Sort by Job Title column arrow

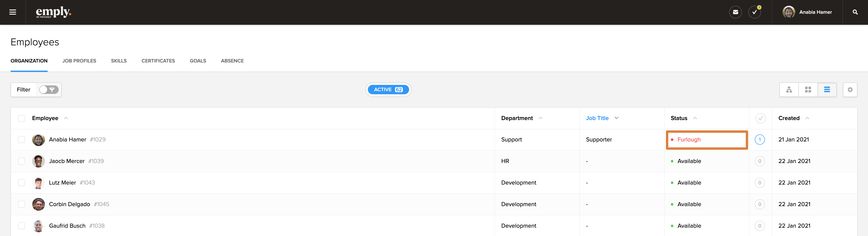[x=616, y=118]
